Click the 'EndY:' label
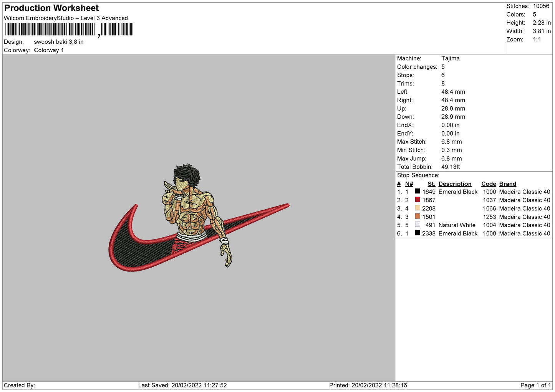555x392 pixels. tap(405, 134)
